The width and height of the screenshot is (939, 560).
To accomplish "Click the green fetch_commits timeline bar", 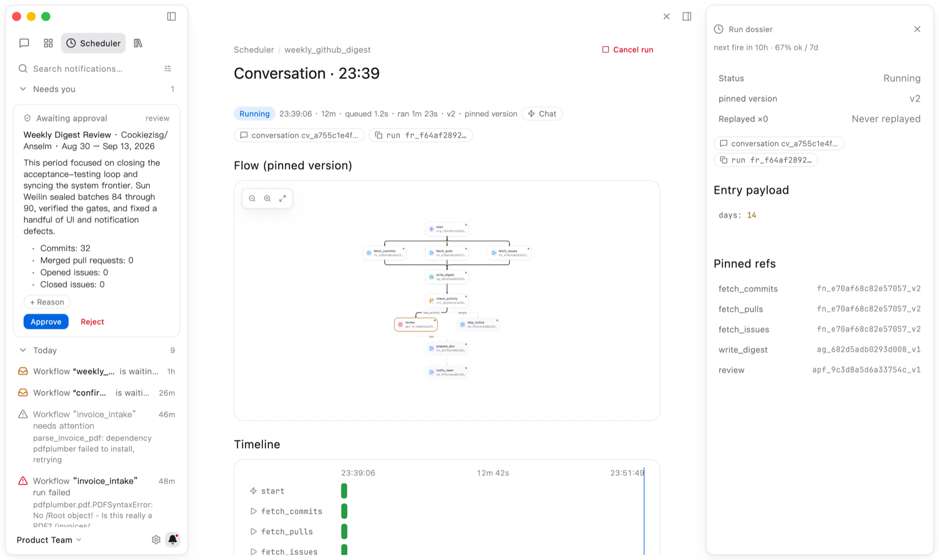I will coord(344,512).
